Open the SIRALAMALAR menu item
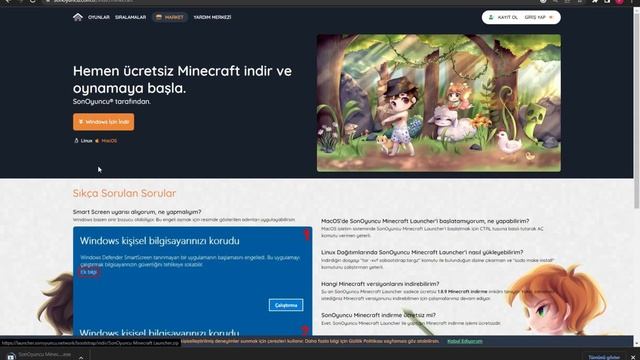The height and width of the screenshot is (360, 640). (130, 17)
